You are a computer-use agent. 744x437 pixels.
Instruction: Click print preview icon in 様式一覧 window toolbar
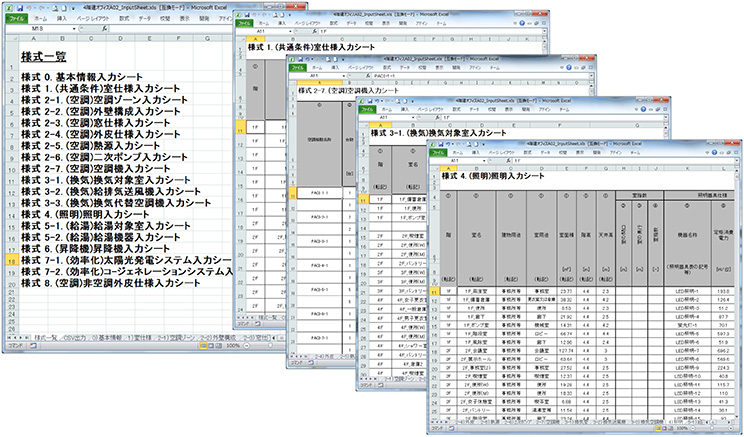55,8
